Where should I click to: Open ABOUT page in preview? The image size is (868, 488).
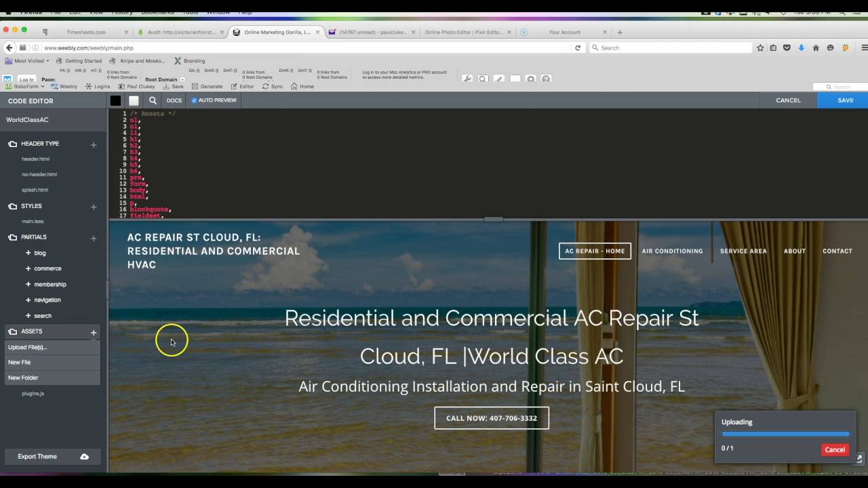[795, 251]
